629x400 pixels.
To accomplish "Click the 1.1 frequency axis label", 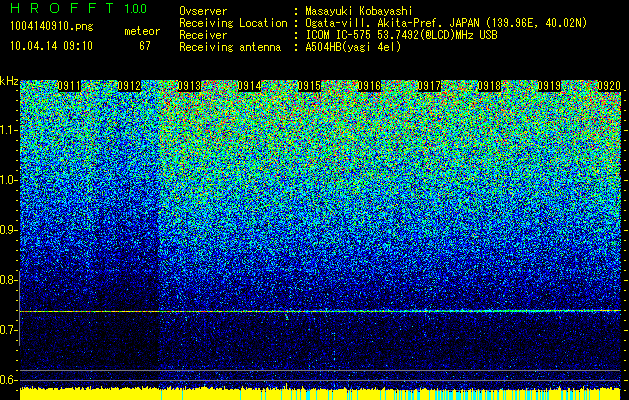I will 9,130.
